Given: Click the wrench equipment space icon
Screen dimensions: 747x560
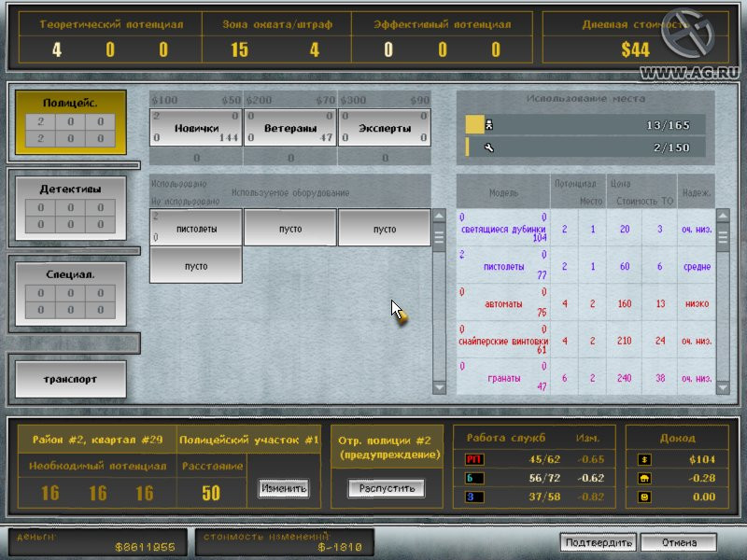Looking at the screenshot, I should pos(488,147).
